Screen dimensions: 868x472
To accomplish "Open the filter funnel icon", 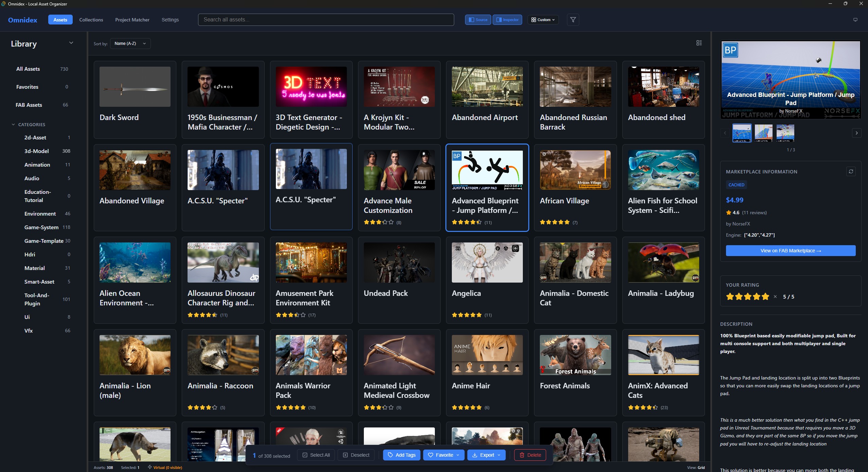I will pos(573,20).
